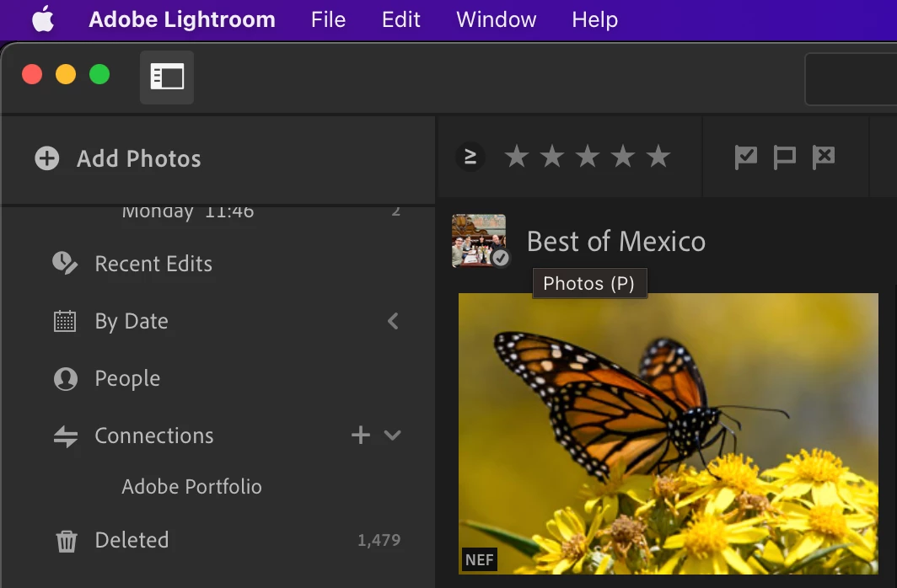Open By Date view
Viewport: 897px width, 588px height.
click(132, 321)
